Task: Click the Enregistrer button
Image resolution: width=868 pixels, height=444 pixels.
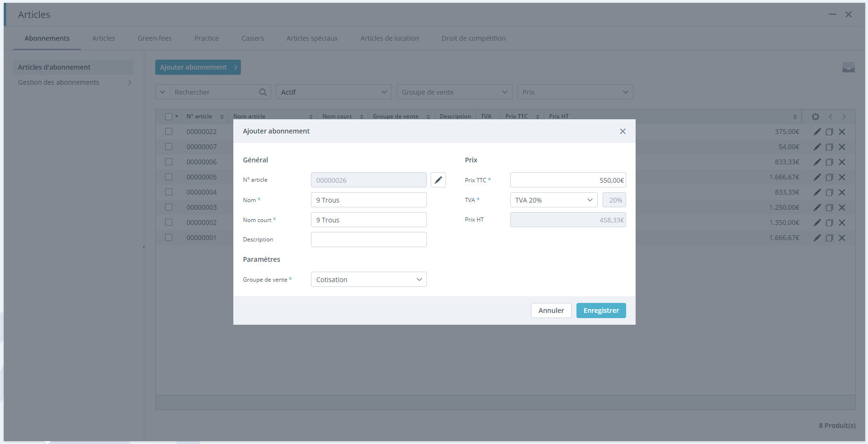Action: click(601, 311)
